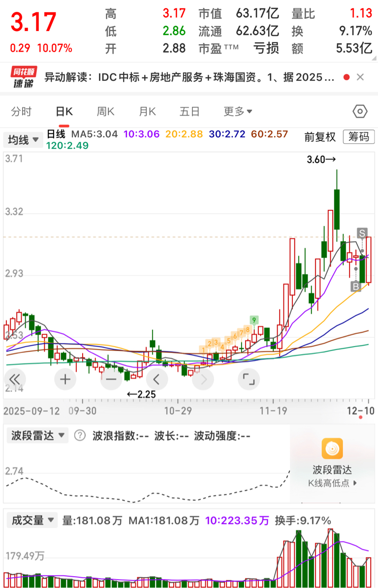
Task: Tap the purple MA 10:3.06 legend
Action: pyautogui.click(x=142, y=134)
